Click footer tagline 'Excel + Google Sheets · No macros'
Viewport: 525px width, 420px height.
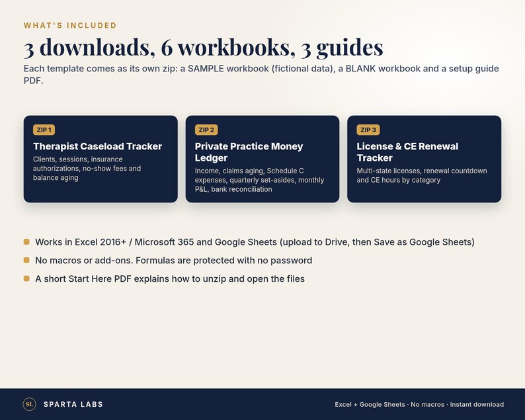click(x=419, y=405)
